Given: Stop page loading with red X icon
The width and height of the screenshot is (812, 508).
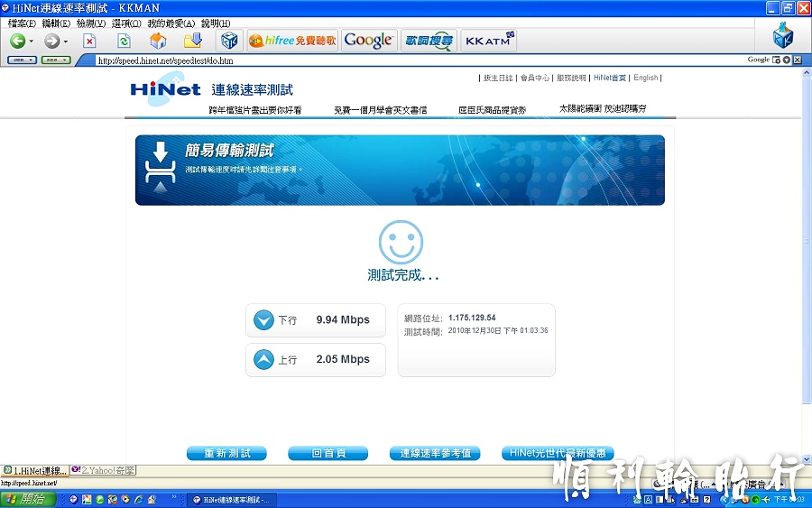Looking at the screenshot, I should [x=89, y=41].
